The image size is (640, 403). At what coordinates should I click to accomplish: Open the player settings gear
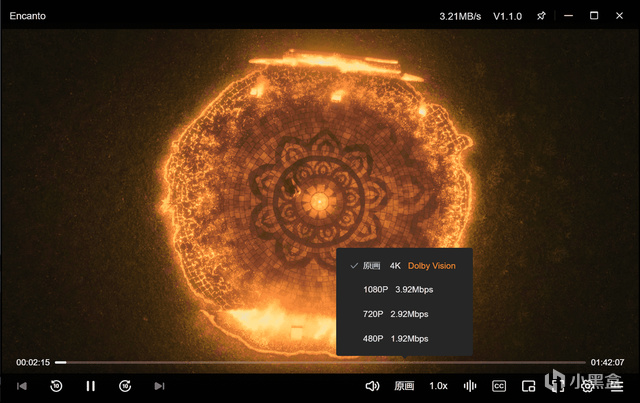point(588,386)
